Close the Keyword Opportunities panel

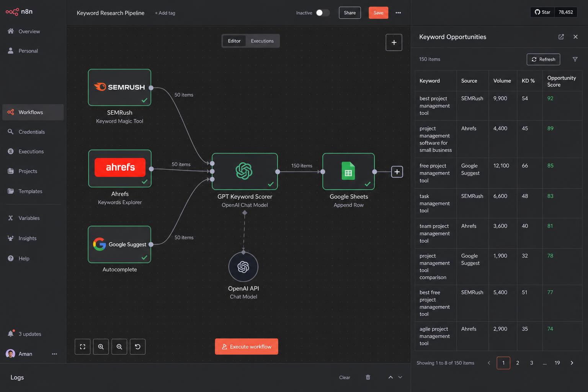pyautogui.click(x=575, y=37)
